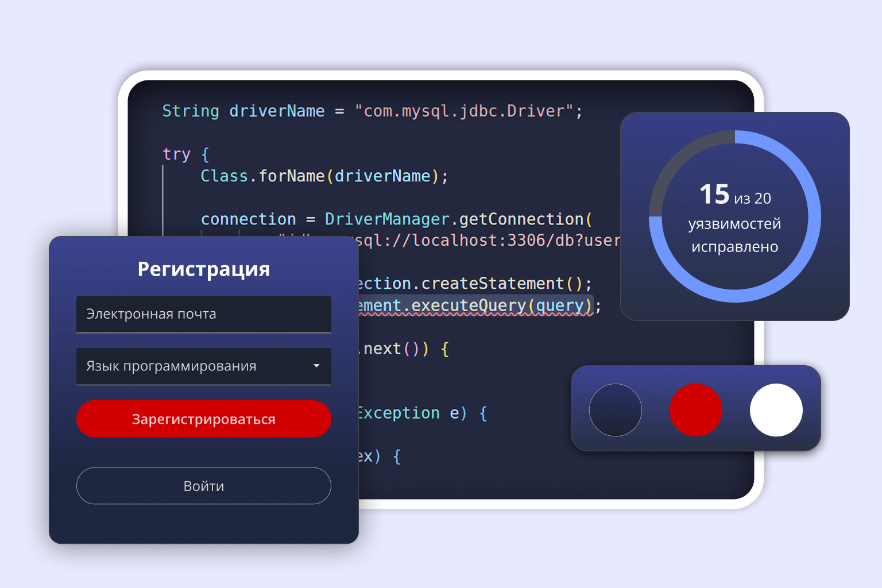Click the Class.forName method call
The width and height of the screenshot is (882, 588).
[291, 176]
